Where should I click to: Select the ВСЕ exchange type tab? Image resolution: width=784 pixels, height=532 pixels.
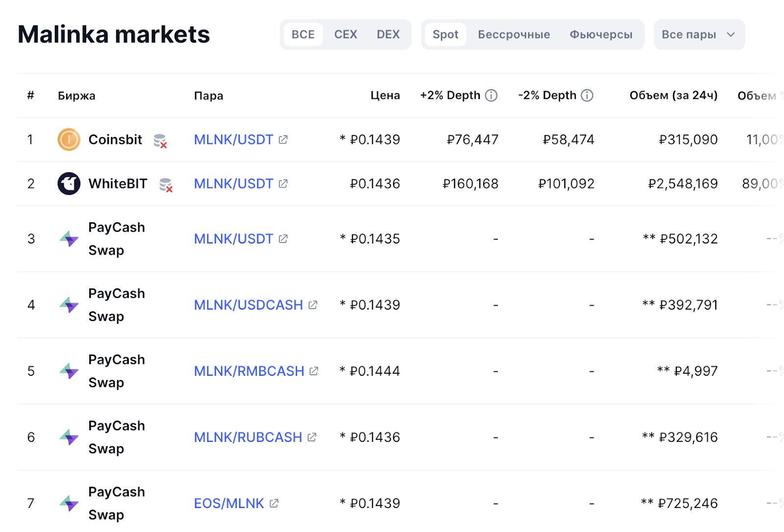pyautogui.click(x=303, y=34)
